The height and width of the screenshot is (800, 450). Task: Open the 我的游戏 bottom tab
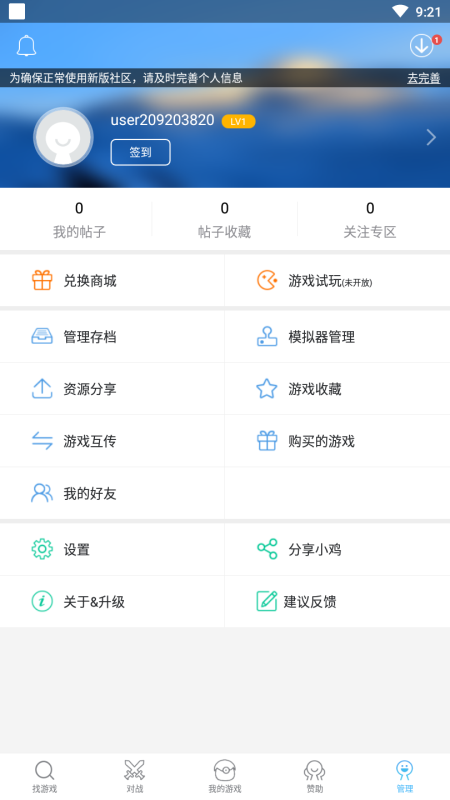pos(224,777)
